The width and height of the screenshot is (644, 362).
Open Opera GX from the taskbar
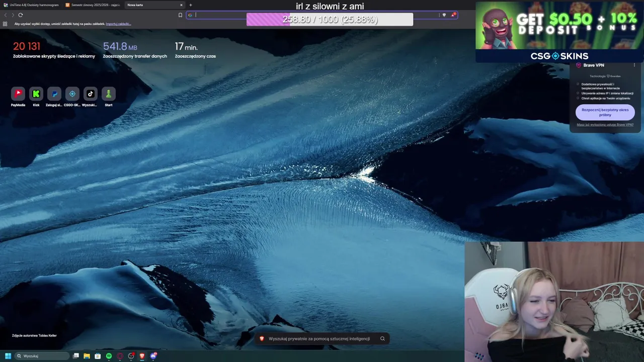point(120,356)
